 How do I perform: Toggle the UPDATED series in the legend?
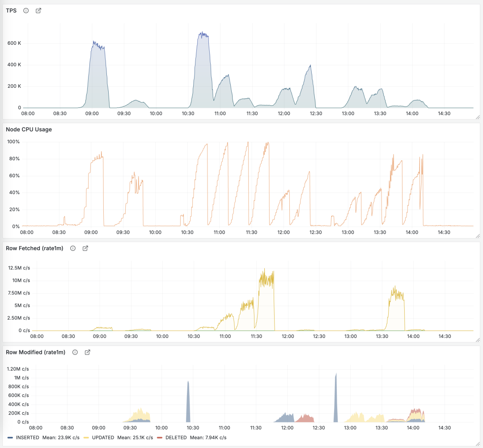pyautogui.click(x=102, y=437)
